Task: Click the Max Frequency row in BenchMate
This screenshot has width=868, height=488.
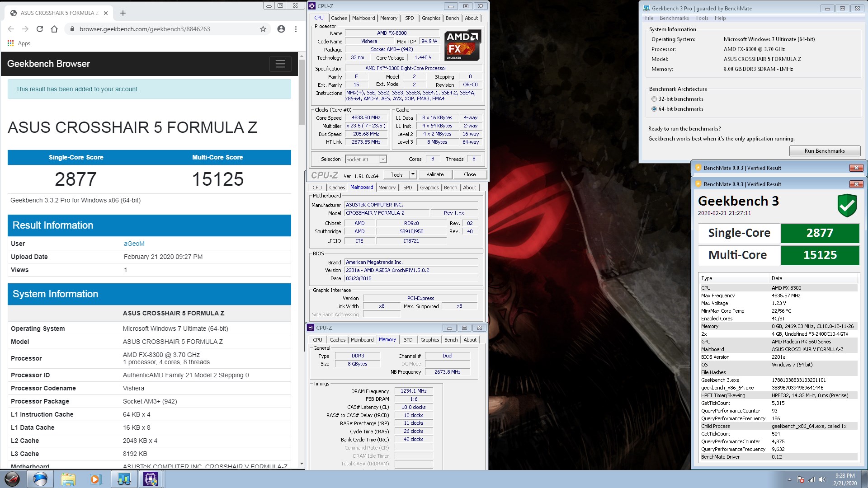Action: point(778,296)
